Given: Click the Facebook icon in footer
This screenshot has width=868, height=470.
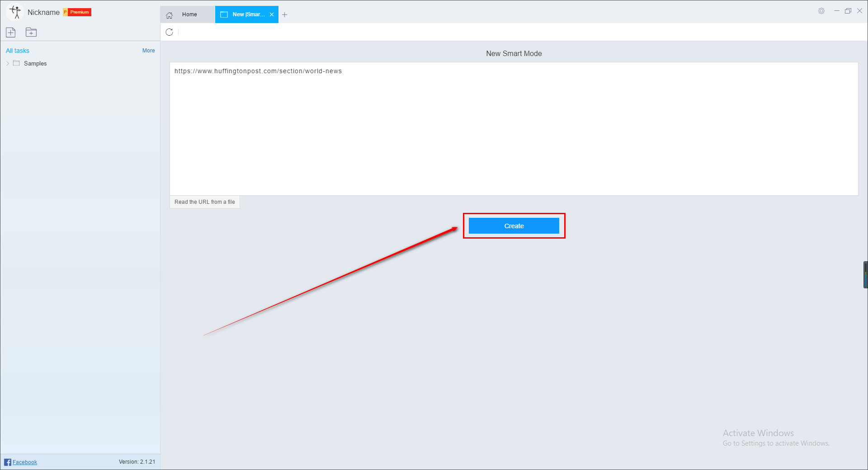Looking at the screenshot, I should pyautogui.click(x=7, y=462).
